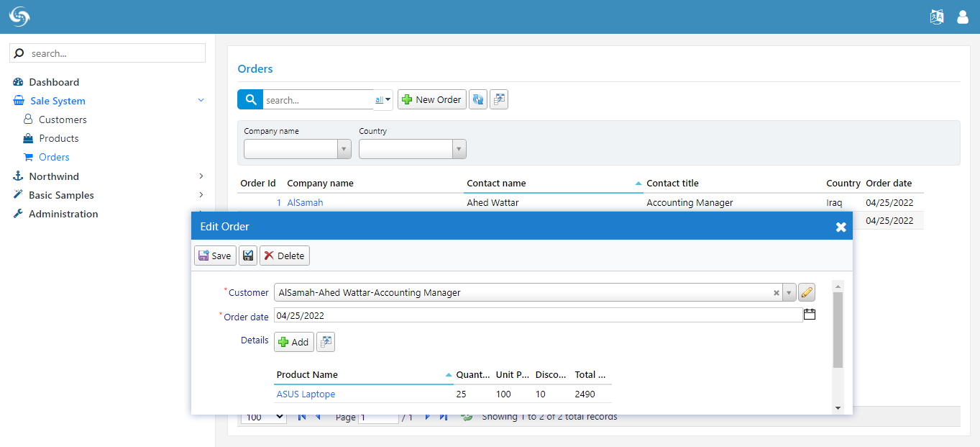Open the Northwind menu item
The image size is (980, 447).
54,176
